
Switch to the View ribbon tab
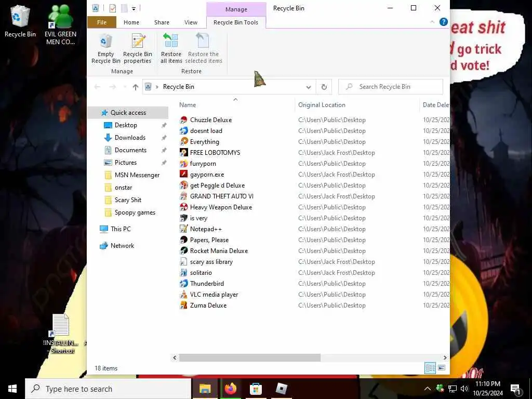coord(191,22)
